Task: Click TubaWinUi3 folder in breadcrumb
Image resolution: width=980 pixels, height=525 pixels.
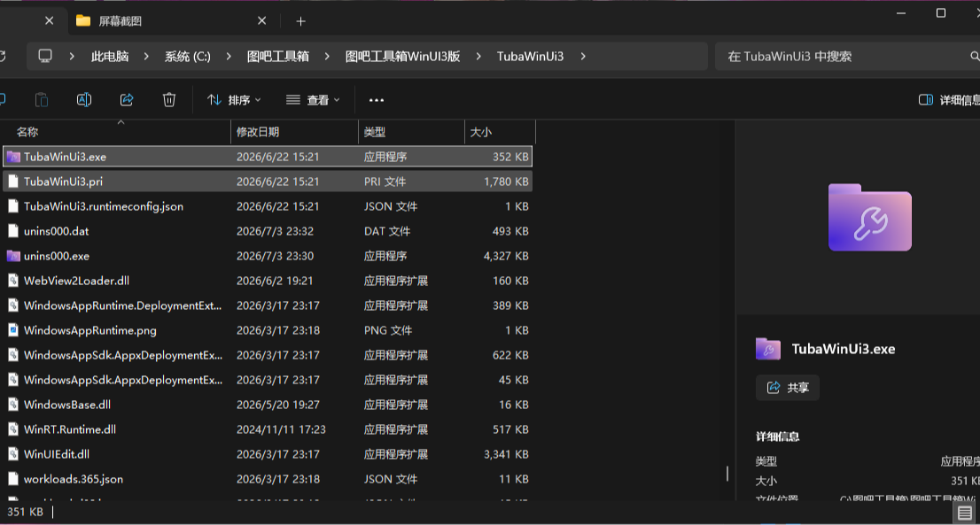Action: pyautogui.click(x=530, y=56)
